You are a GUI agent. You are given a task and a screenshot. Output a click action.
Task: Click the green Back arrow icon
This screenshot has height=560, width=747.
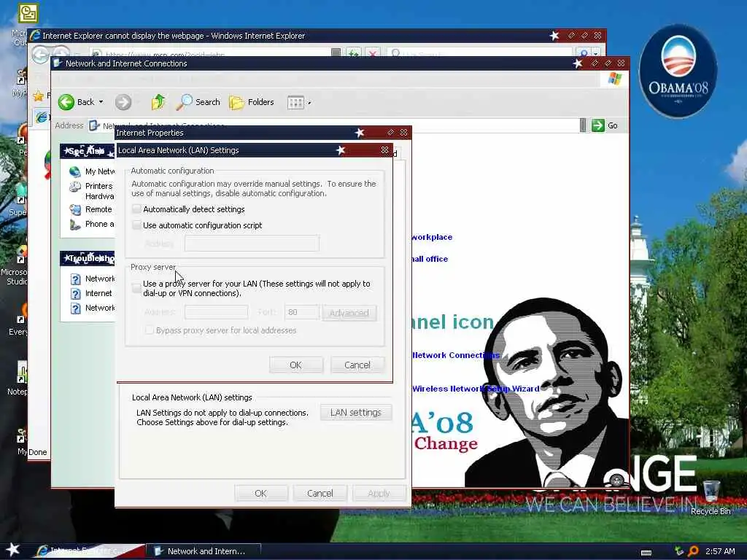(66, 102)
